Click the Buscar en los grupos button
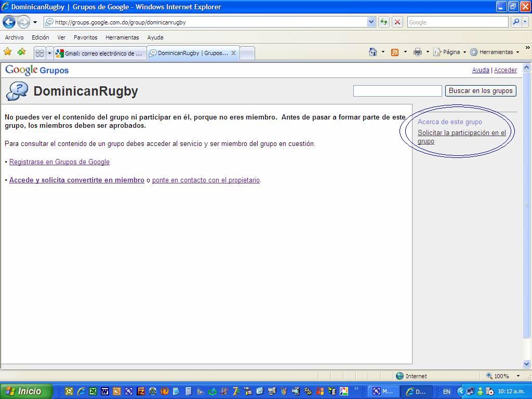 481,90
